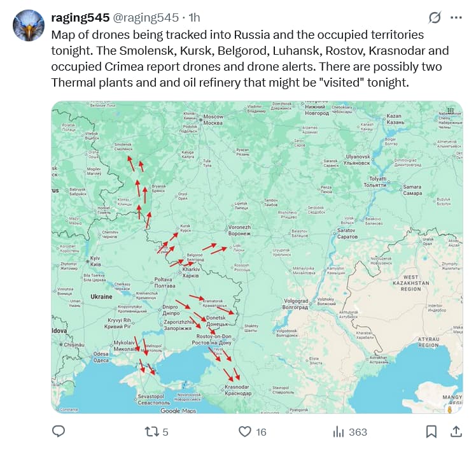Click the like count of 16
The width and height of the screenshot is (476, 449).
(x=261, y=432)
